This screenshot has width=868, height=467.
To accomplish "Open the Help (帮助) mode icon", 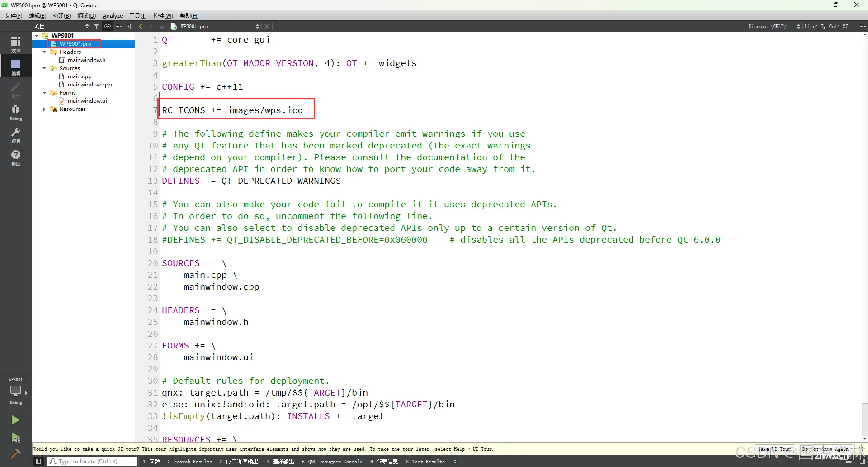I will (16, 157).
